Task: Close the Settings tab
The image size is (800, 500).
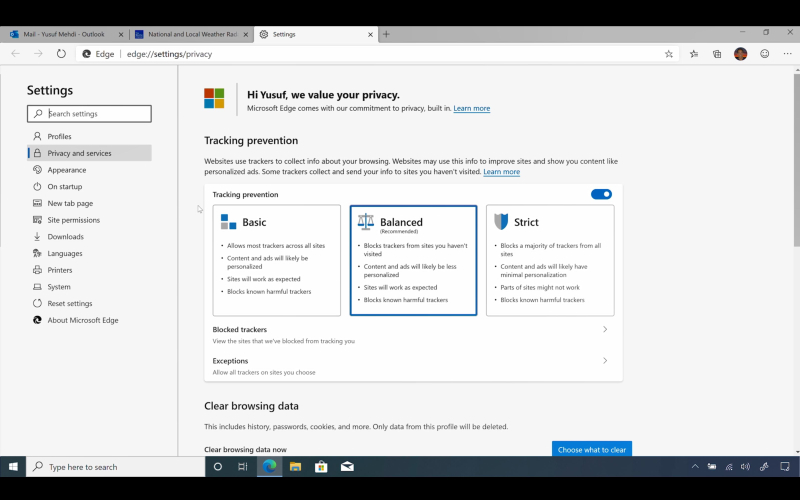Action: 370,35
